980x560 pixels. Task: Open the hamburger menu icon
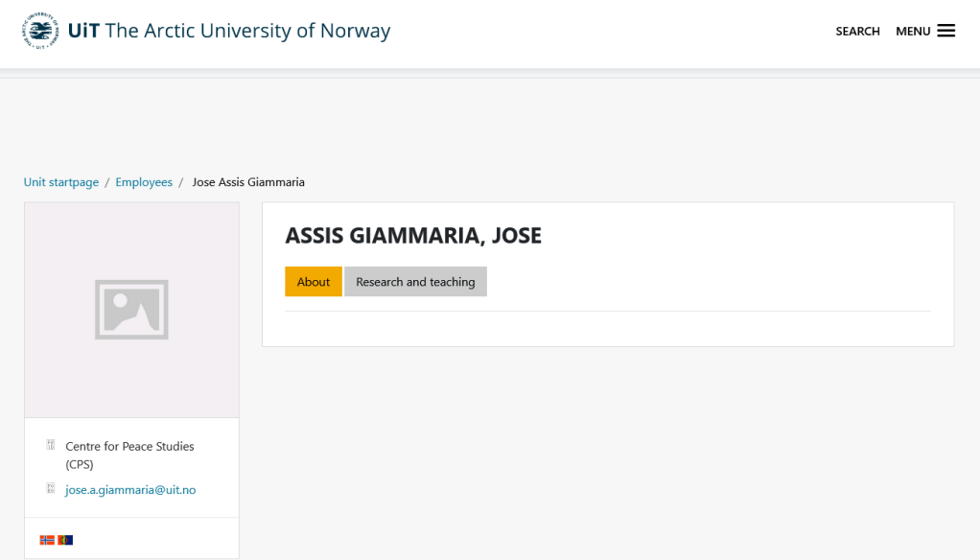click(945, 31)
